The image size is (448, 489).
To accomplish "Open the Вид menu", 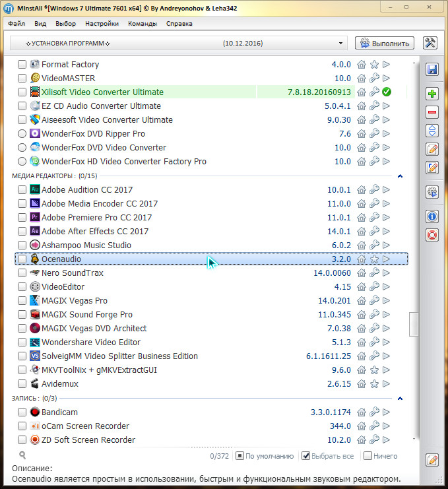I will point(40,24).
